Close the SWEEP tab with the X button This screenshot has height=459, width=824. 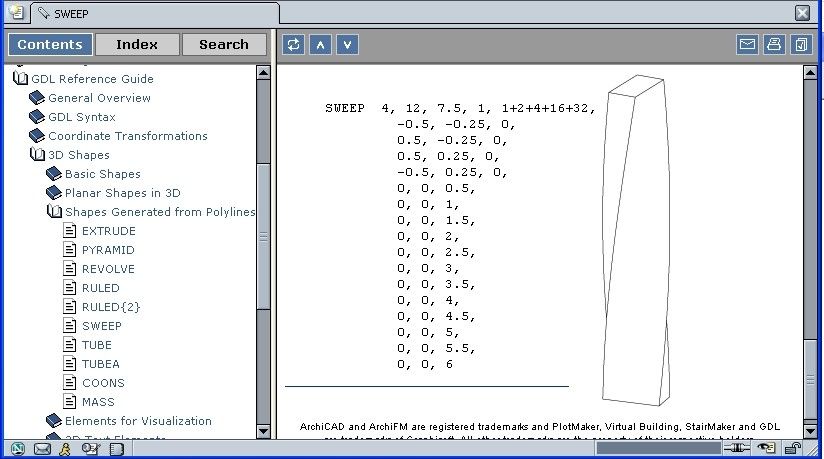tap(802, 13)
